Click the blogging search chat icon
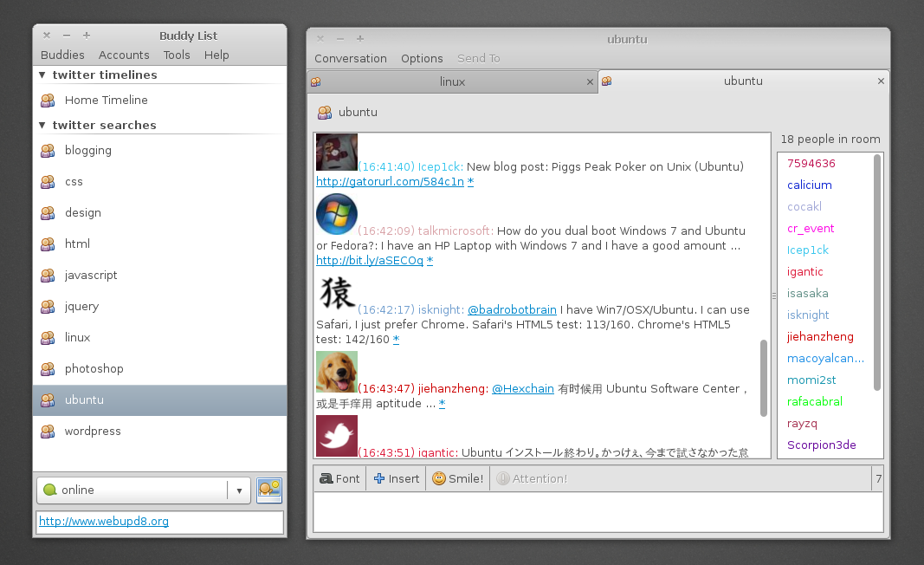 48,151
